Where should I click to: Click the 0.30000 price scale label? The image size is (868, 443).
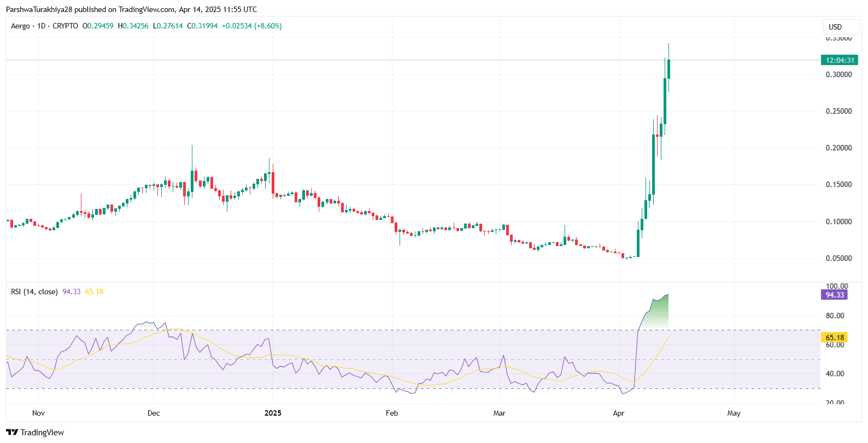(838, 75)
